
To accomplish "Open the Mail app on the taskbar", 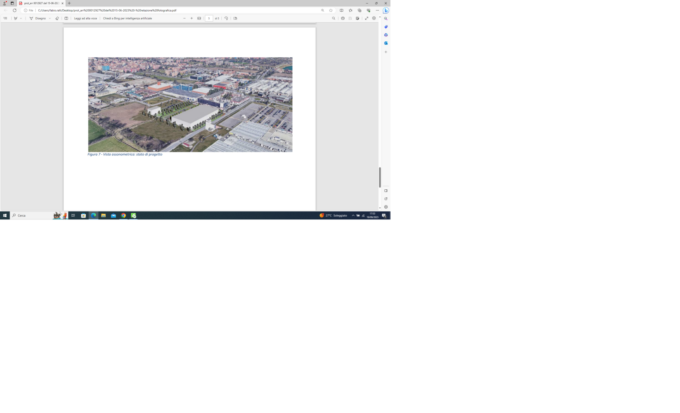I will (113, 215).
